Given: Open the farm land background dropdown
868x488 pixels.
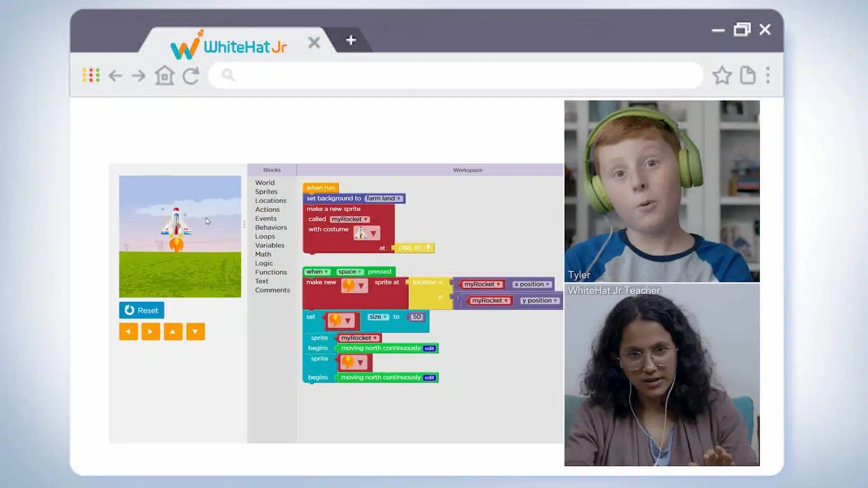Looking at the screenshot, I should point(383,198).
